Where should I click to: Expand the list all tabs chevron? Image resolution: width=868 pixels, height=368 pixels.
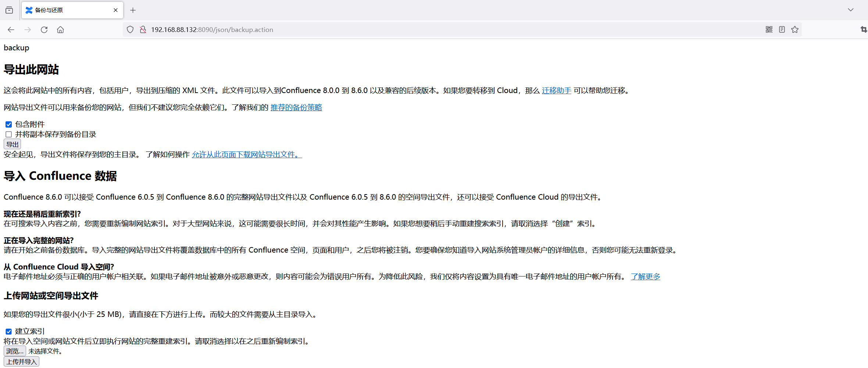(x=851, y=10)
